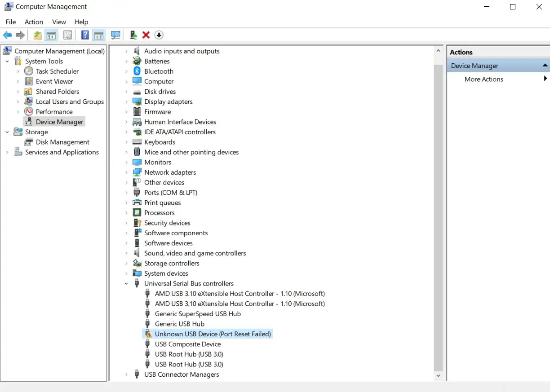Screen dimensions: 550x392
Task: Toggle Show/Hide Action Pane toolbar icon
Action: 99,35
